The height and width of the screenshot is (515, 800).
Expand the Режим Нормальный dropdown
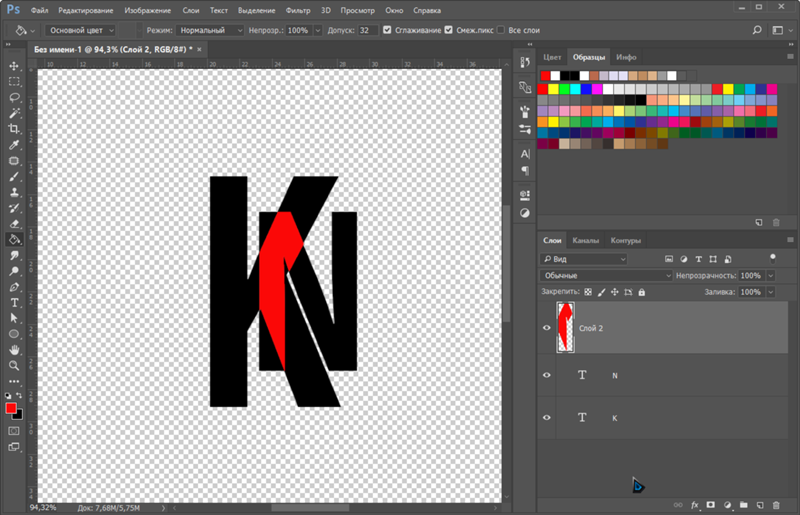[211, 31]
